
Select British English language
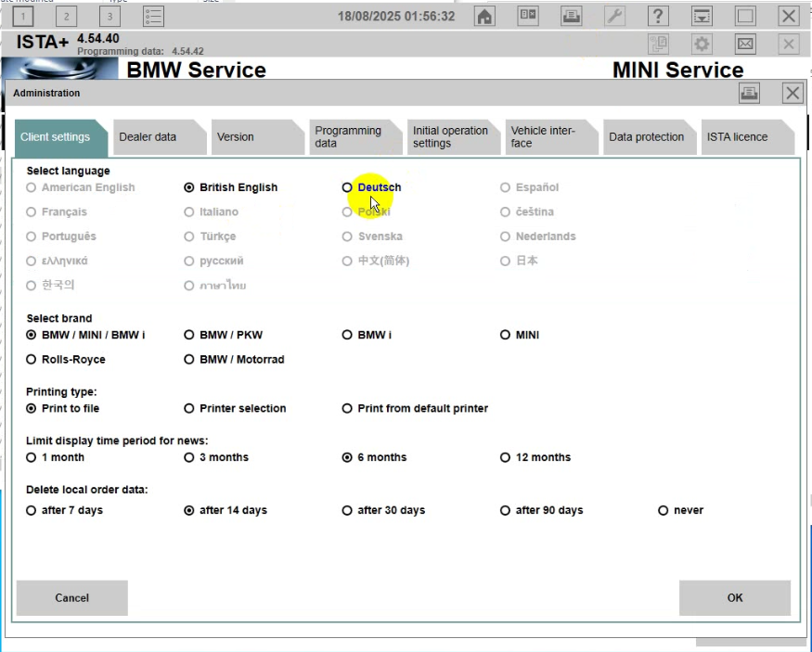click(230, 187)
